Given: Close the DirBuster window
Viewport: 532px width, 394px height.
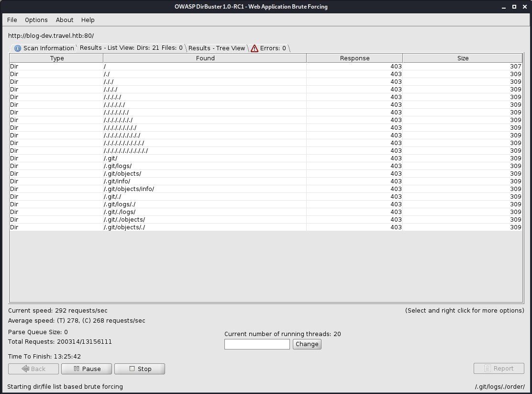Looking at the screenshot, I should (524, 7).
